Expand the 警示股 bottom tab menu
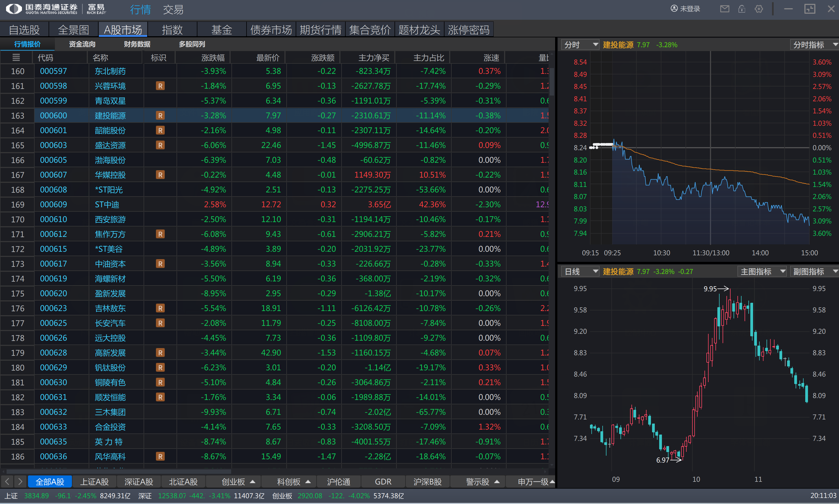The width and height of the screenshot is (839, 504). [497, 481]
